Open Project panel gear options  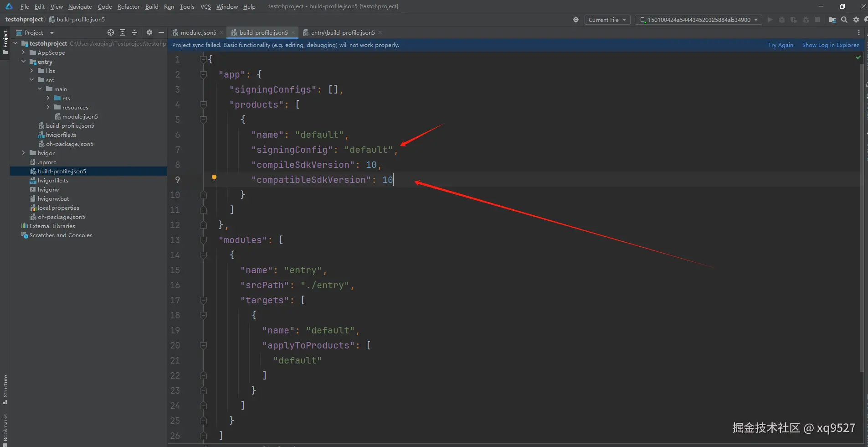(149, 32)
